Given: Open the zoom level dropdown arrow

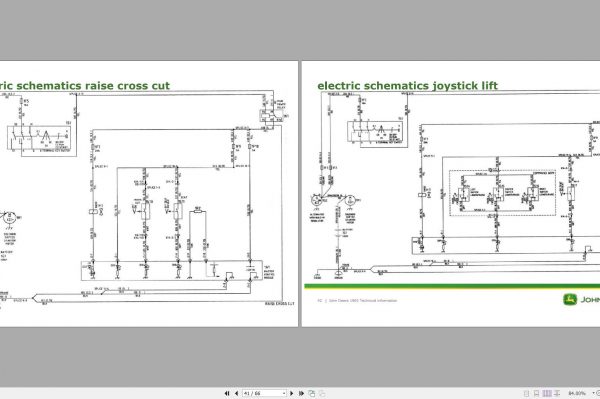Looking at the screenshot, I should (x=593, y=393).
